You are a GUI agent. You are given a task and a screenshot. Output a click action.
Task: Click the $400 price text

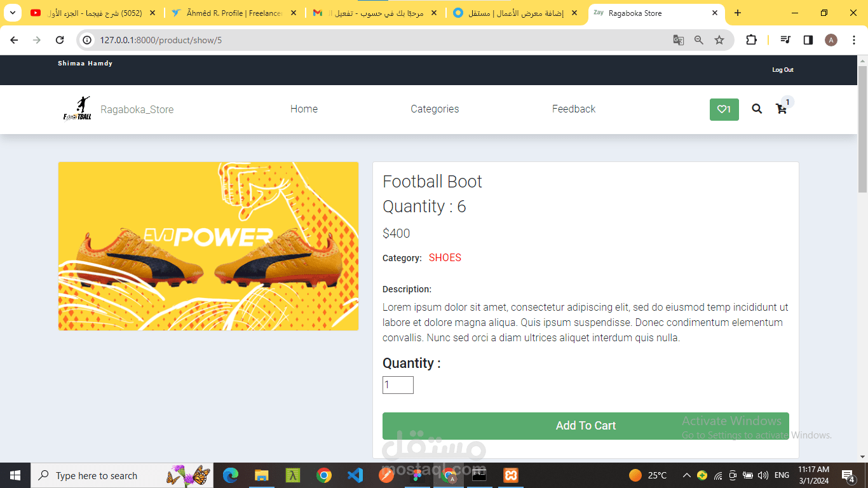click(397, 233)
